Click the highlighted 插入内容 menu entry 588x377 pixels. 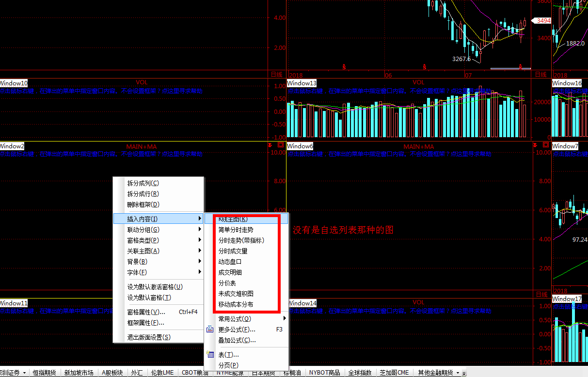159,219
